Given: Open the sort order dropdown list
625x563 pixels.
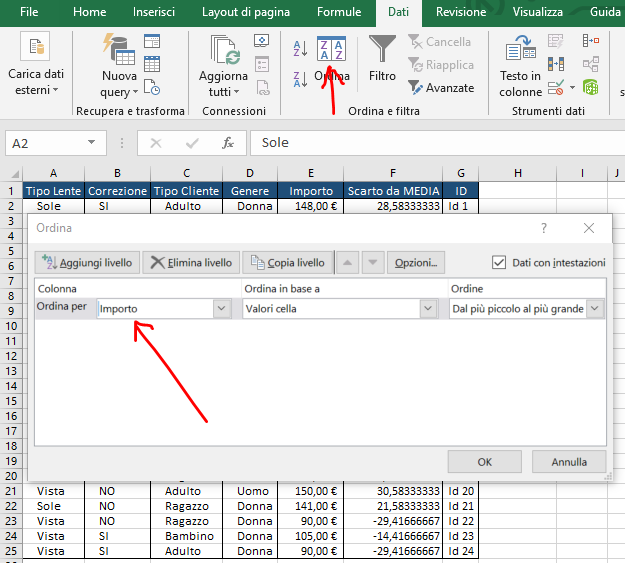Looking at the screenshot, I should point(595,309).
